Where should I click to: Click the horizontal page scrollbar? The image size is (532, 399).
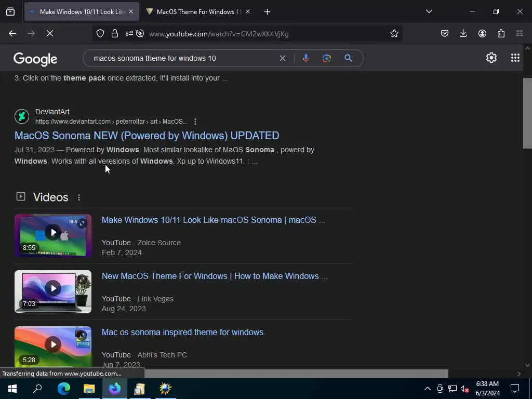coord(296,374)
